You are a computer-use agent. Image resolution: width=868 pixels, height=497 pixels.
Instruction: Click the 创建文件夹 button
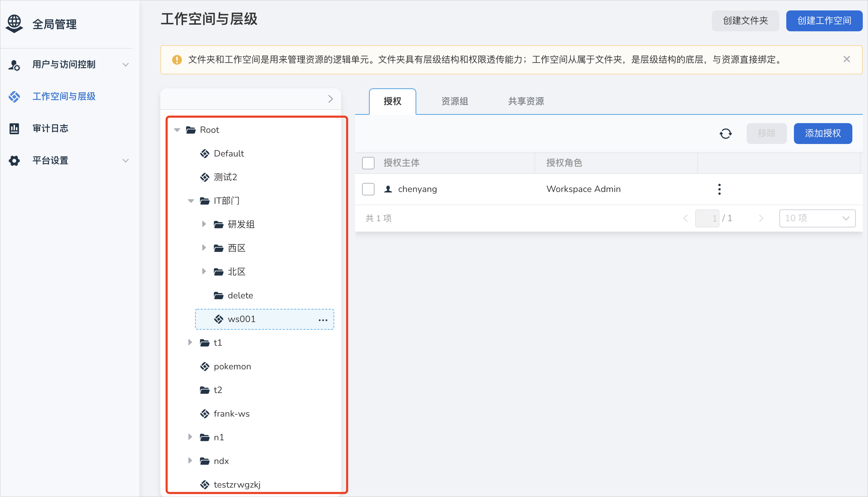745,21
